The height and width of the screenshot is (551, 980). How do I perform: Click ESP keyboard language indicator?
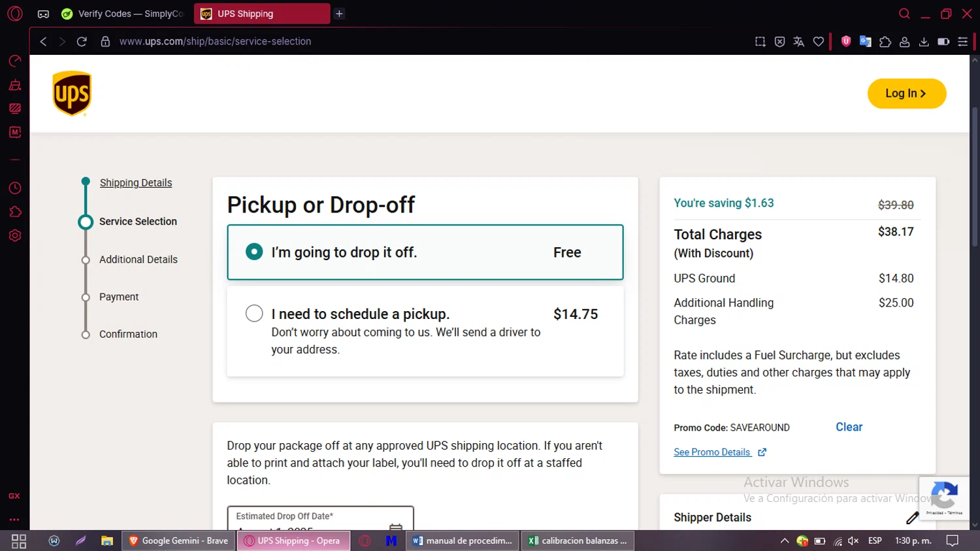pos(875,541)
